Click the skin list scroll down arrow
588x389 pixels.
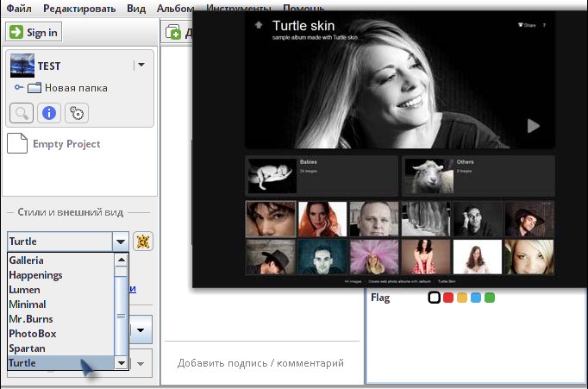tap(121, 363)
